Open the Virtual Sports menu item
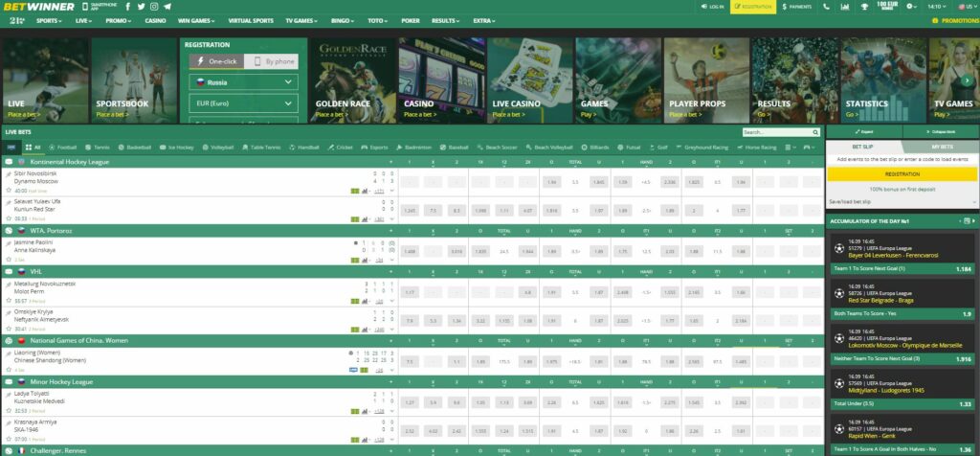980x456 pixels. point(251,21)
